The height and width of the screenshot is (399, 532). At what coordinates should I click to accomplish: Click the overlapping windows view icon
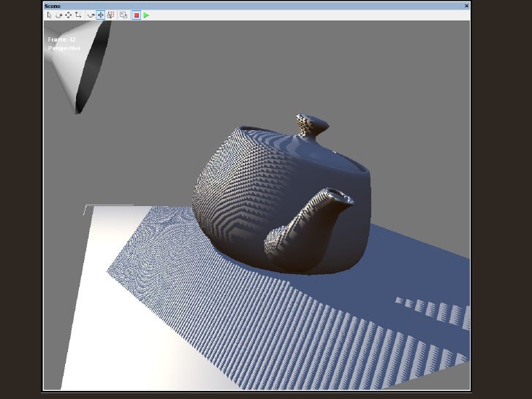(123, 15)
